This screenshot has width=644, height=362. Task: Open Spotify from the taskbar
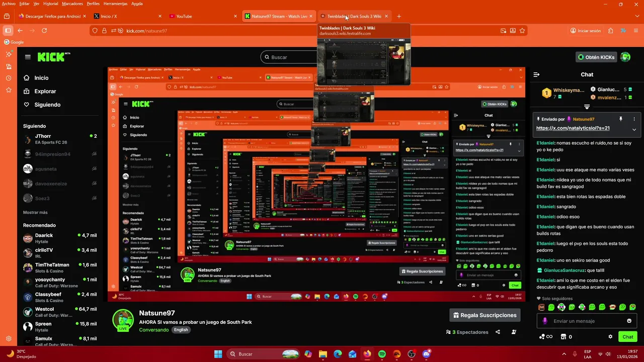click(x=382, y=354)
